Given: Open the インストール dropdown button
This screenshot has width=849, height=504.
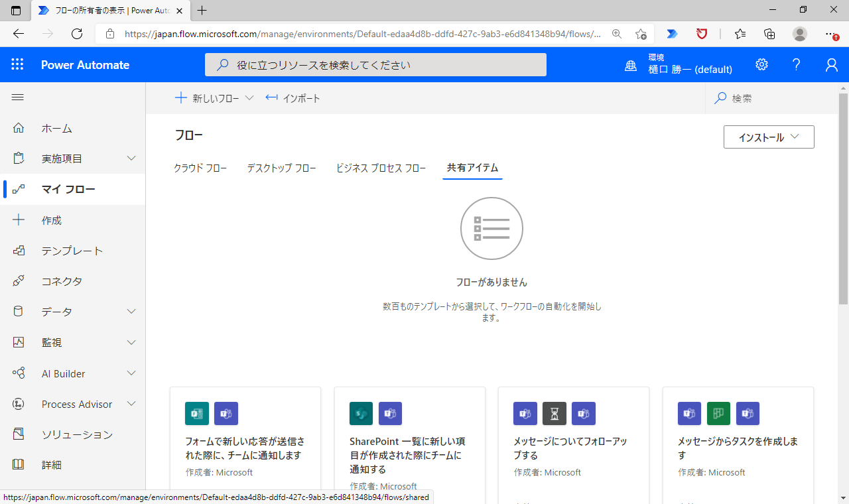Looking at the screenshot, I should (x=769, y=137).
